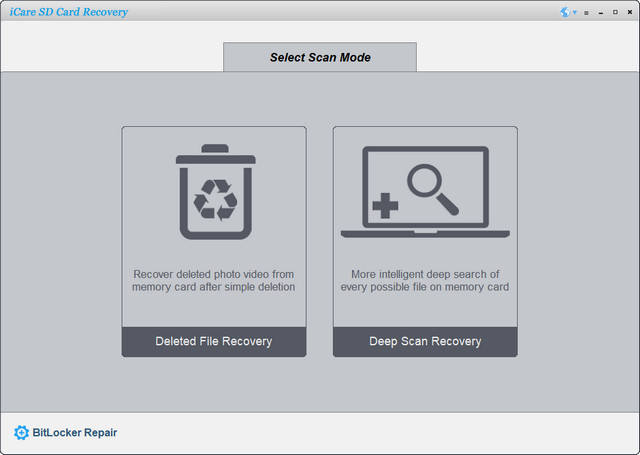This screenshot has height=455, width=640.
Task: Click the 'More intelligent deep search' description text
Action: [x=425, y=280]
